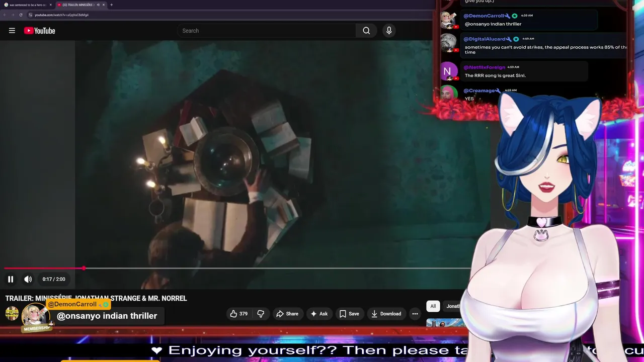Go forward in the browser
The height and width of the screenshot is (362, 644).
13,15
